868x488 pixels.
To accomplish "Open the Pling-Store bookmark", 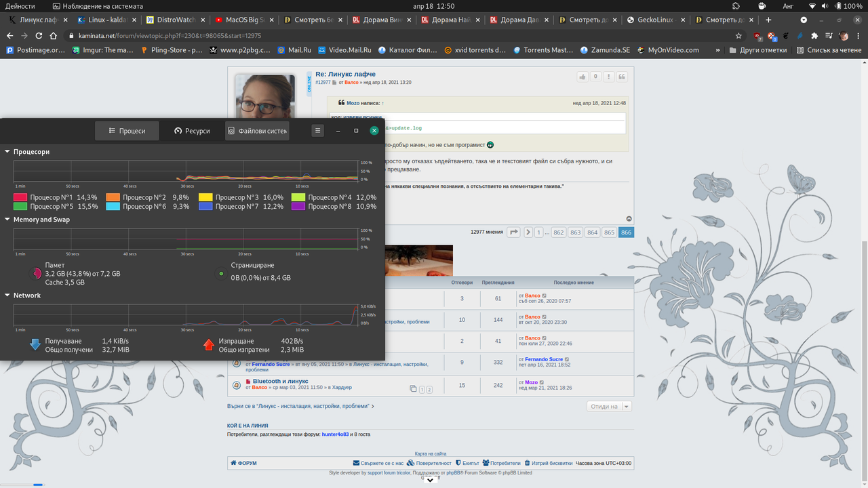I will (x=171, y=49).
